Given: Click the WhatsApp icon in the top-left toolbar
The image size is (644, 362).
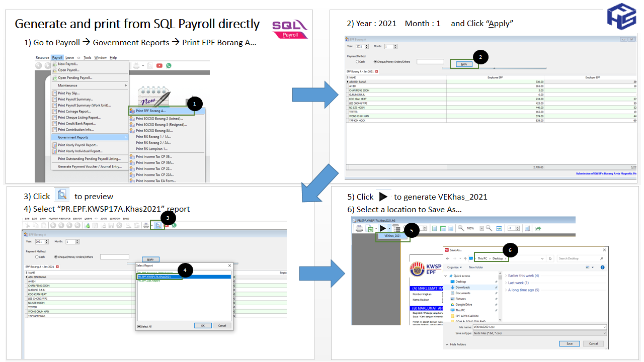Looking at the screenshot, I should pyautogui.click(x=169, y=65).
